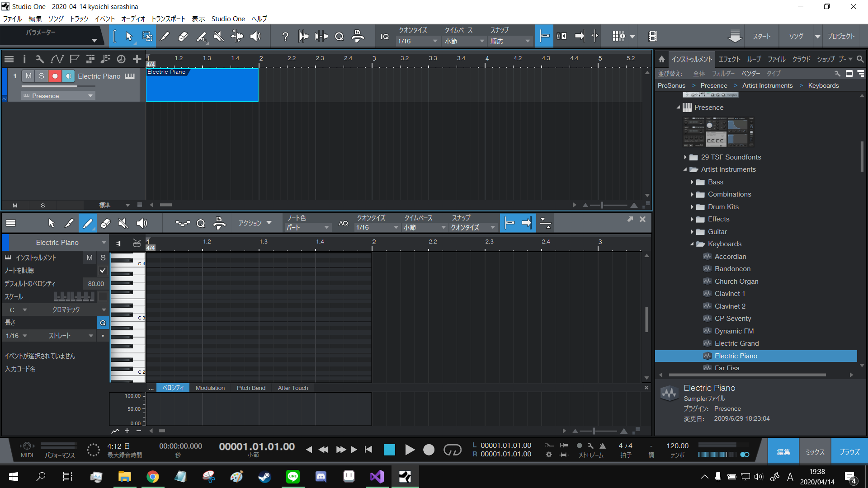The width and height of the screenshot is (868, 488).
Task: Open the アクション dropdown
Action: tap(255, 223)
